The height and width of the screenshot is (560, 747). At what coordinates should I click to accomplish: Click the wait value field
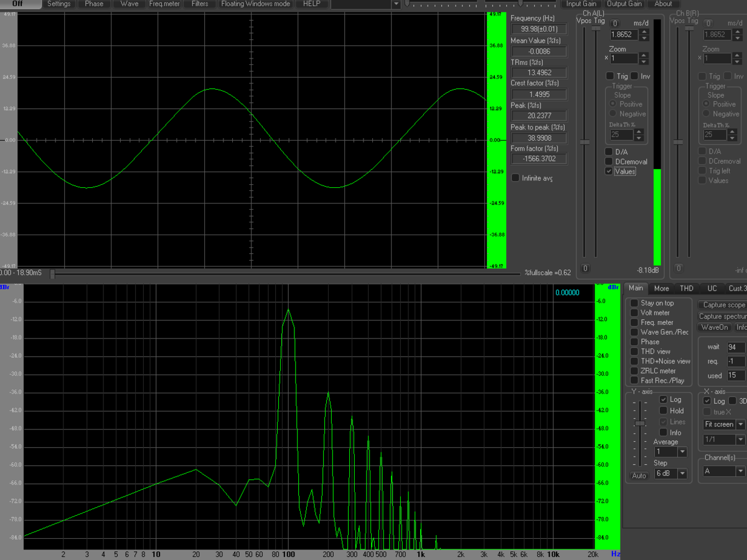point(736,347)
